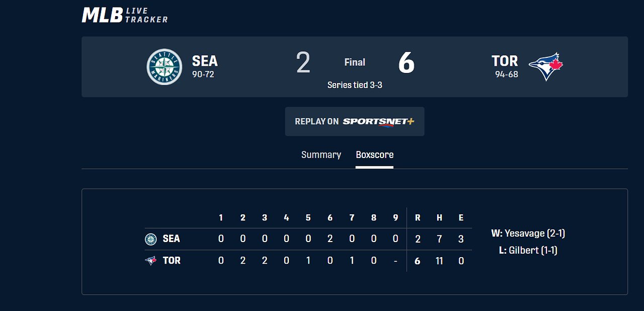Click the TOR label in linescore row
Screen dimensions: 644x311
click(172, 261)
